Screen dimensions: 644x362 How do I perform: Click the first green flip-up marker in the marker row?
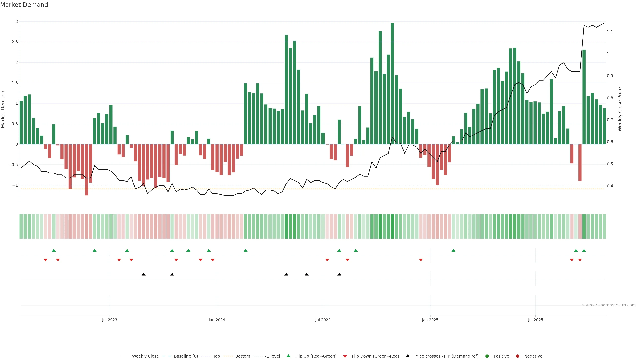click(54, 250)
